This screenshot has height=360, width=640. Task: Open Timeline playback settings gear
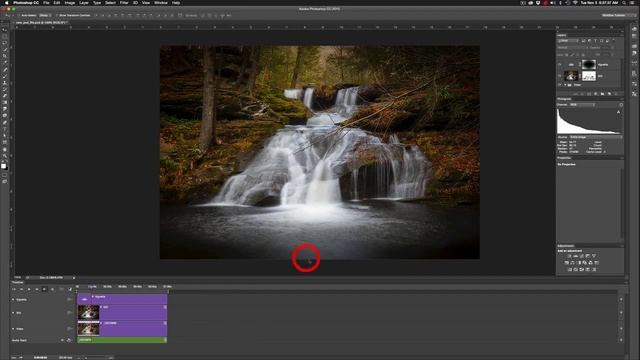point(52,289)
